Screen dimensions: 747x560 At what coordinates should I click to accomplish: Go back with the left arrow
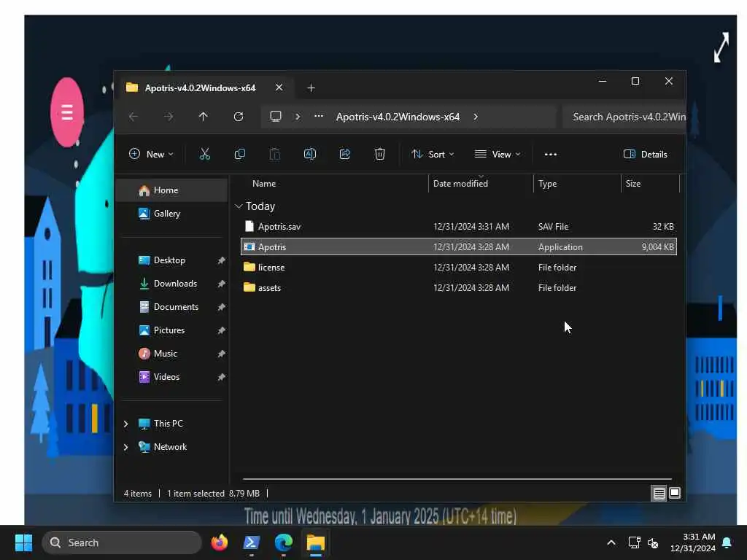tap(133, 117)
